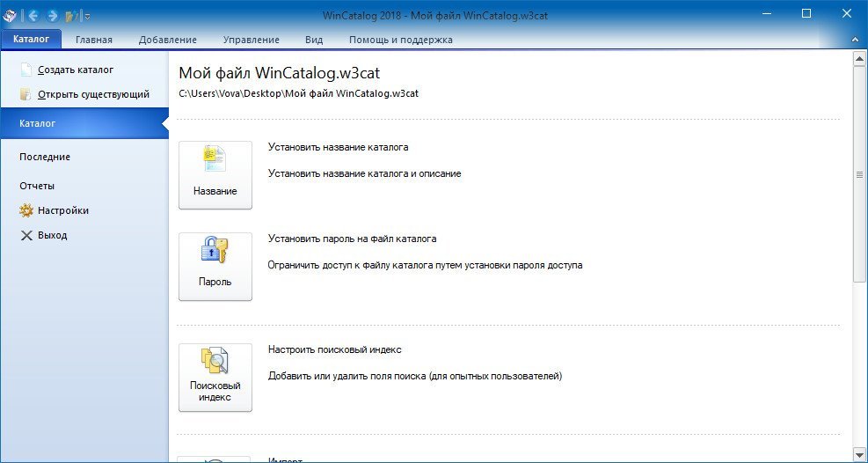Open the quick access toolbar dropdown arrow

[87, 17]
